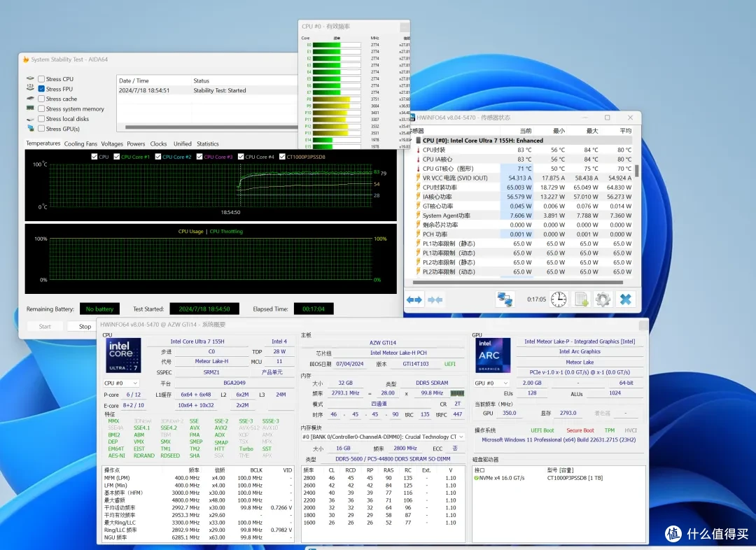Click the P8 core frequency bar
Screen dimensions: 756x550
click(337, 99)
